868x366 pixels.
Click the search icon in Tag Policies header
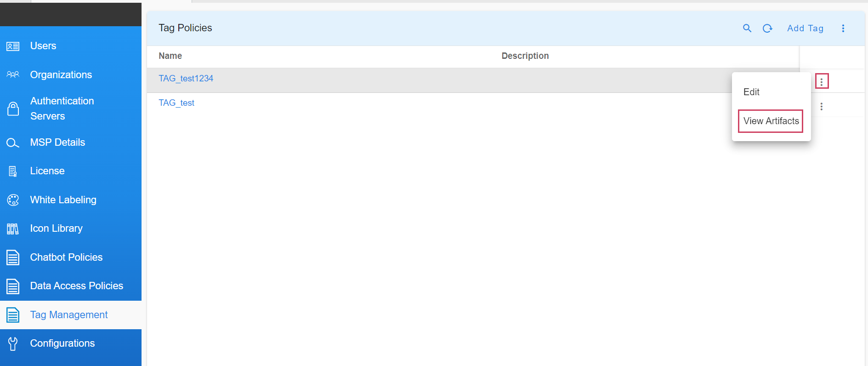point(747,29)
